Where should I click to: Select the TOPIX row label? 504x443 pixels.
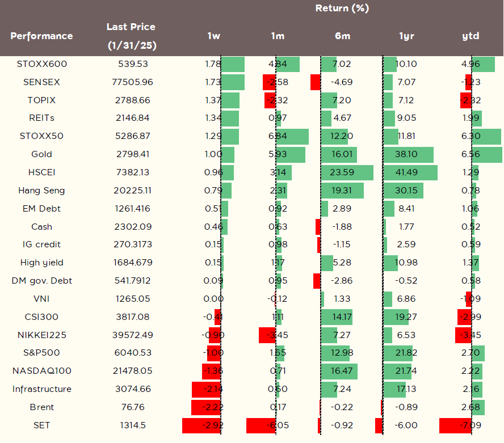point(41,100)
